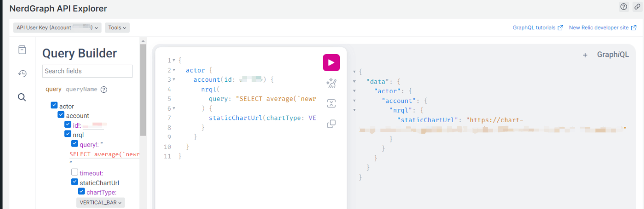
Task: Click the Query Builder heading
Action: pyautogui.click(x=80, y=53)
